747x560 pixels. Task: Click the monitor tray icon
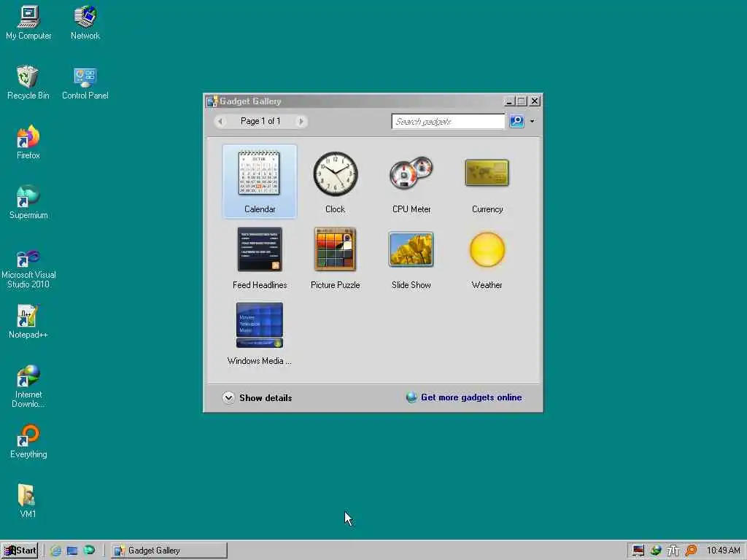point(638,551)
